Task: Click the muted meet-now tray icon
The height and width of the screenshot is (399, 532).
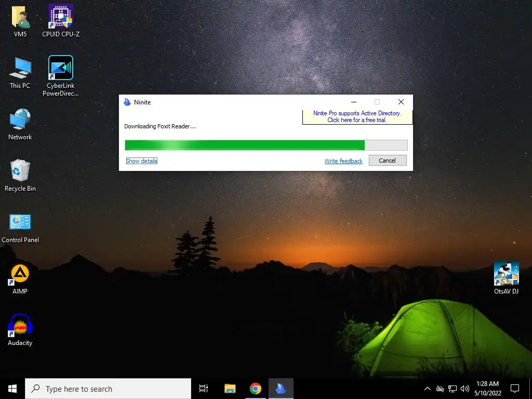Action: point(440,389)
